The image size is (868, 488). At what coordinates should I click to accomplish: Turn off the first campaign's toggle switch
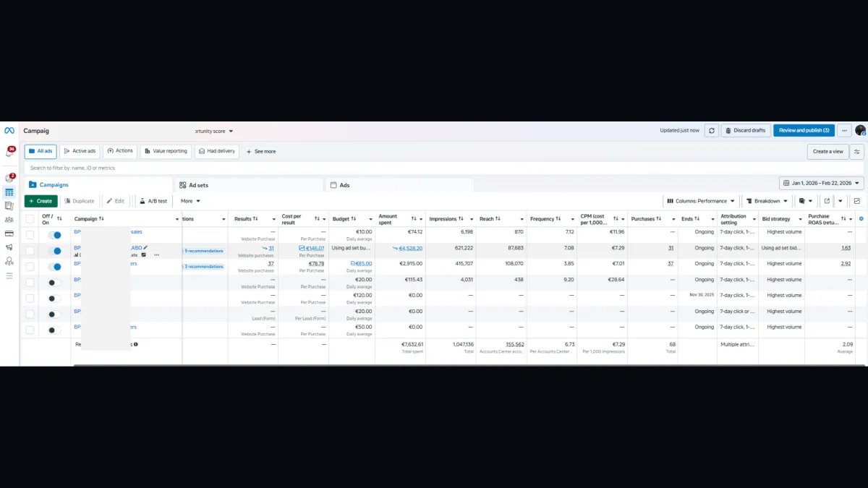click(x=54, y=235)
